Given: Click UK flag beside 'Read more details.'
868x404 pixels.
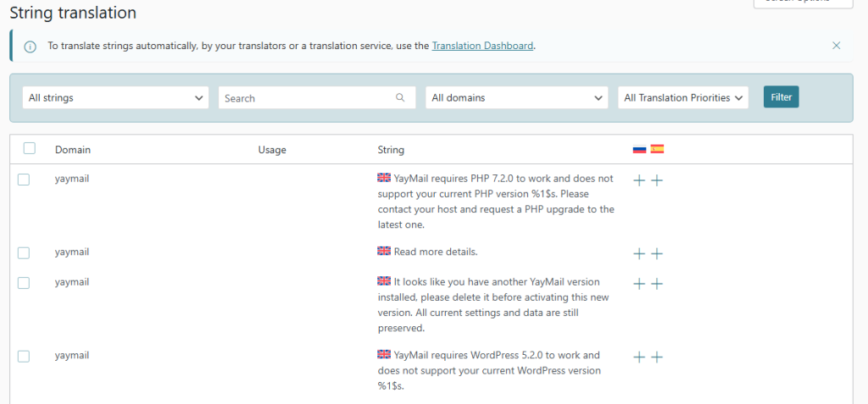Looking at the screenshot, I should click(384, 251).
